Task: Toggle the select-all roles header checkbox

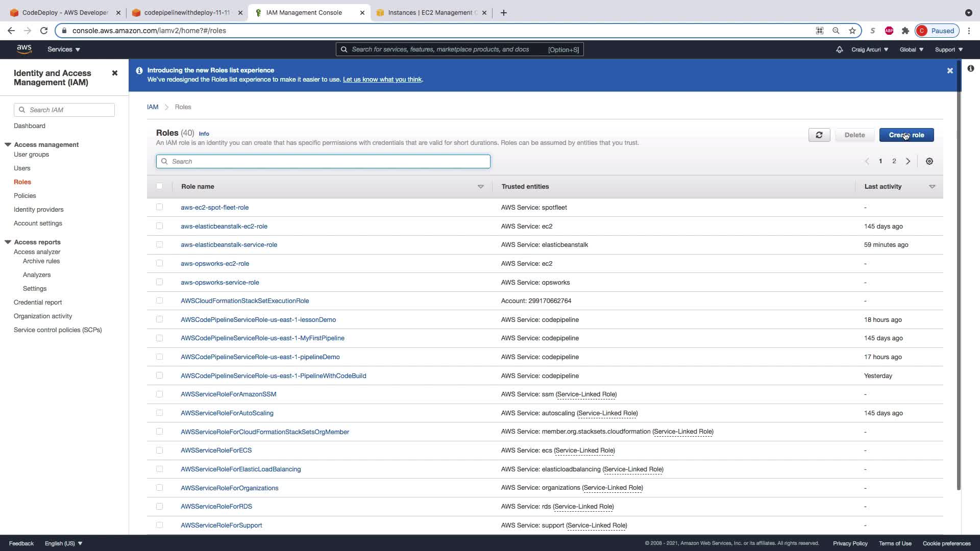Action: pyautogui.click(x=159, y=186)
